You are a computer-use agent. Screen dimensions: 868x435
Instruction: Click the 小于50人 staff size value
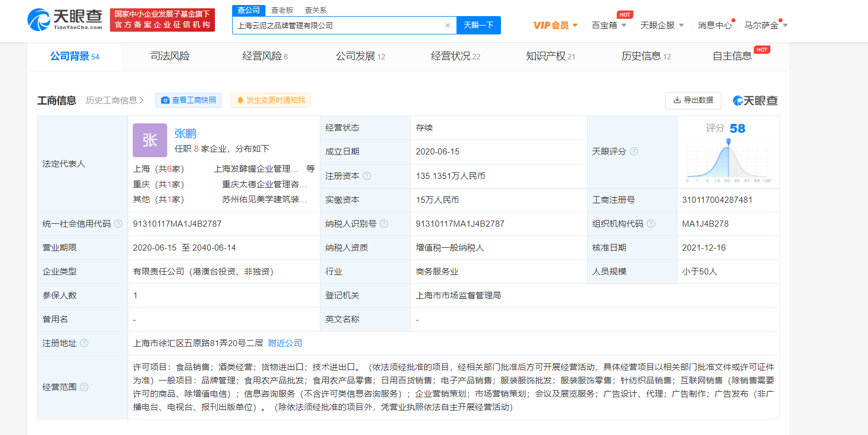[700, 272]
